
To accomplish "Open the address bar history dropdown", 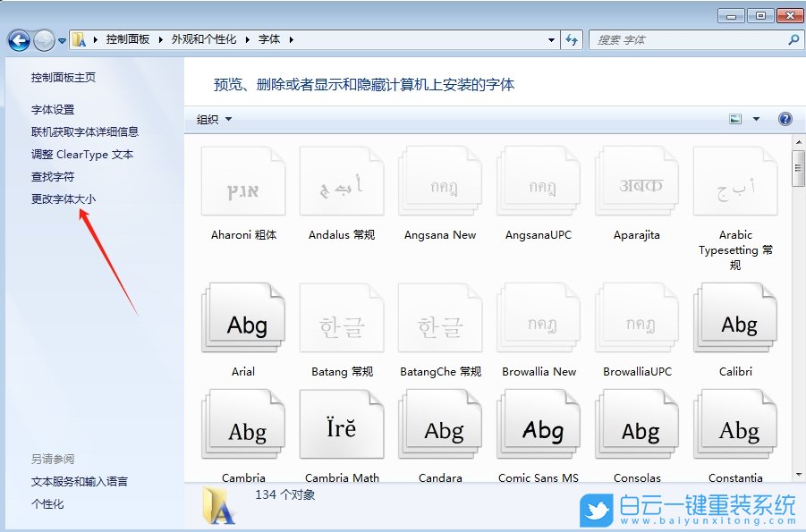I will (552, 39).
